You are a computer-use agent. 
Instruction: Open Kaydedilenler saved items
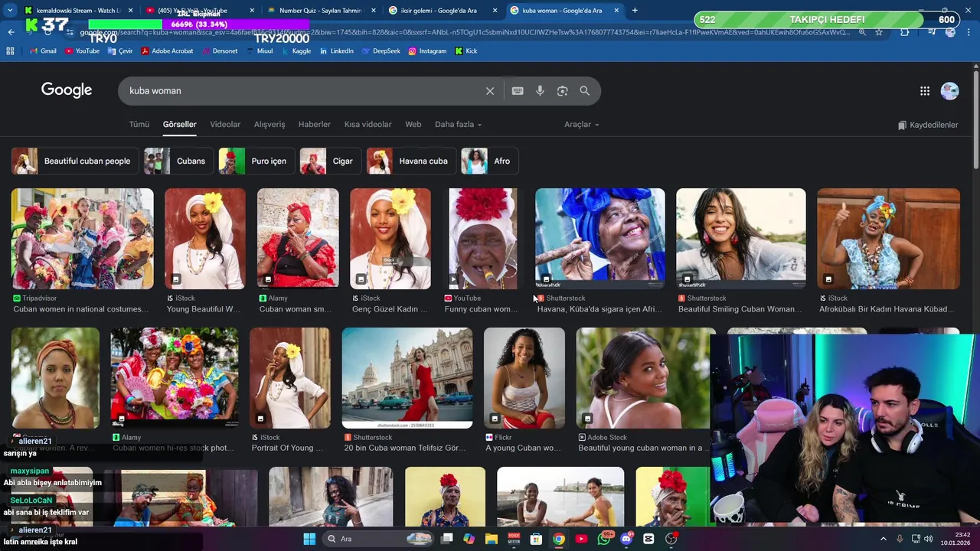(928, 125)
